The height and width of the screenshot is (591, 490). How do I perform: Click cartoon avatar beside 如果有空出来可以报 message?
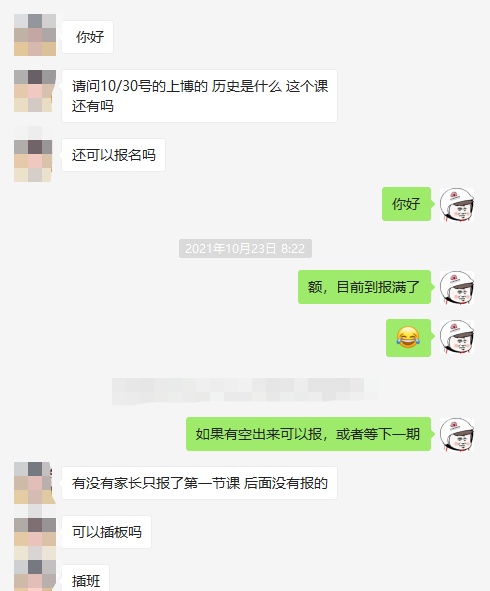click(457, 434)
